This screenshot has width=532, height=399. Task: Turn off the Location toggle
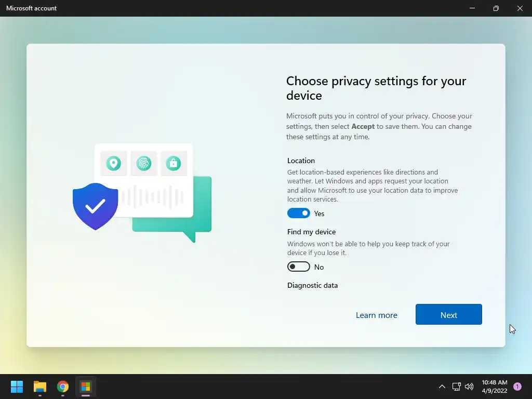coord(299,213)
